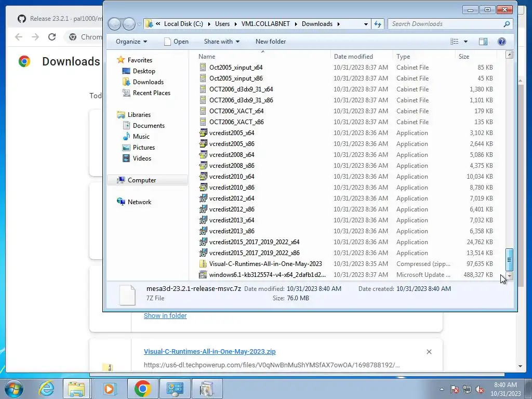
Task: Click the search magnifier in Search Downloads
Action: pyautogui.click(x=507, y=24)
